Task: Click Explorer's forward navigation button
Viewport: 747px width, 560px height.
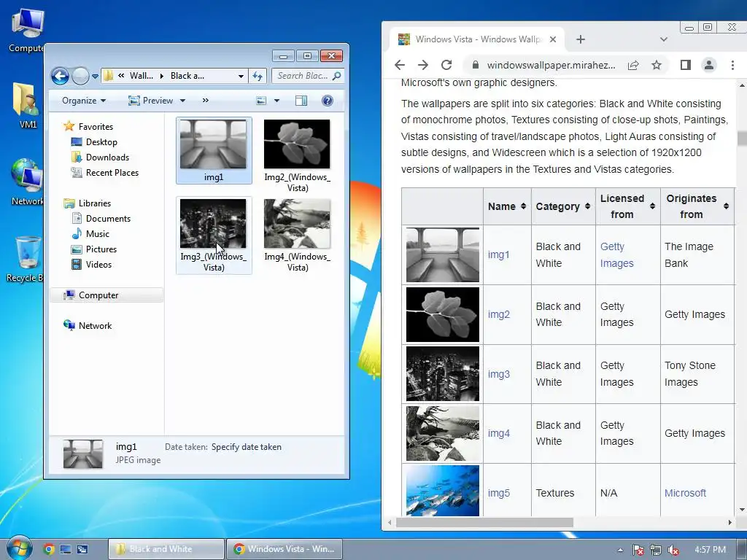Action: point(80,76)
